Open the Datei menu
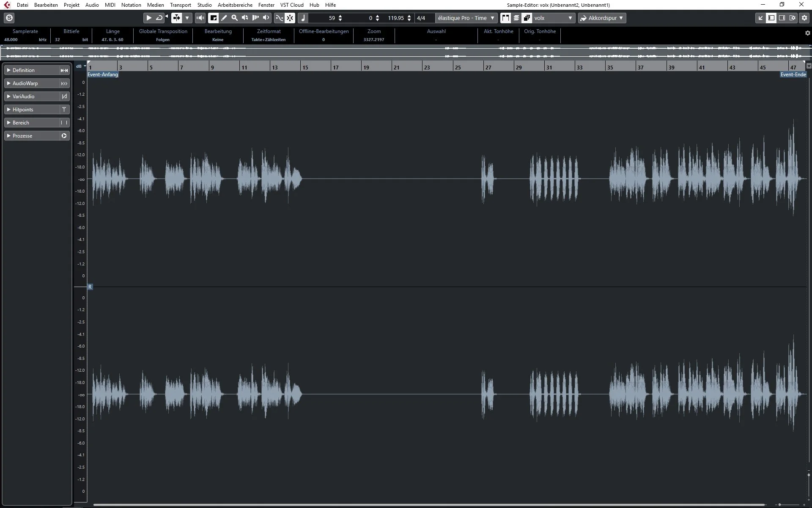Image resolution: width=812 pixels, height=508 pixels. click(x=22, y=5)
